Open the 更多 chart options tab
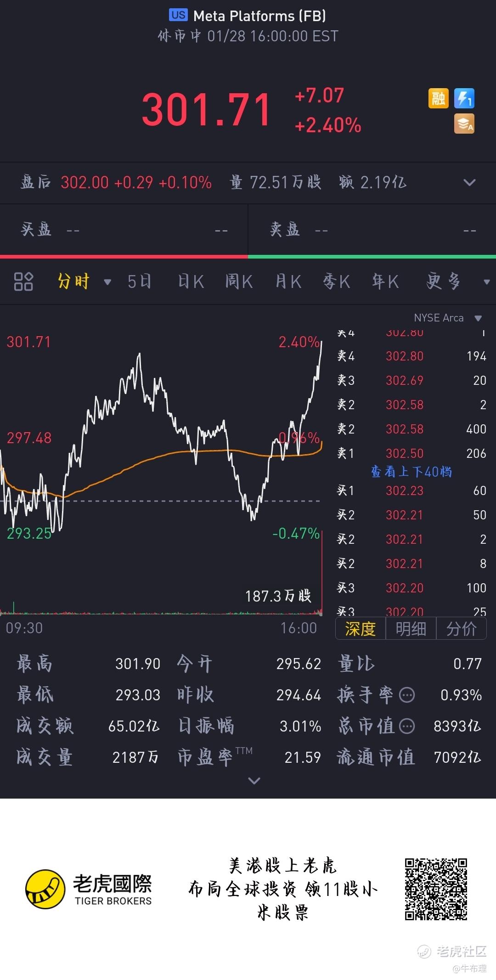 (x=443, y=281)
